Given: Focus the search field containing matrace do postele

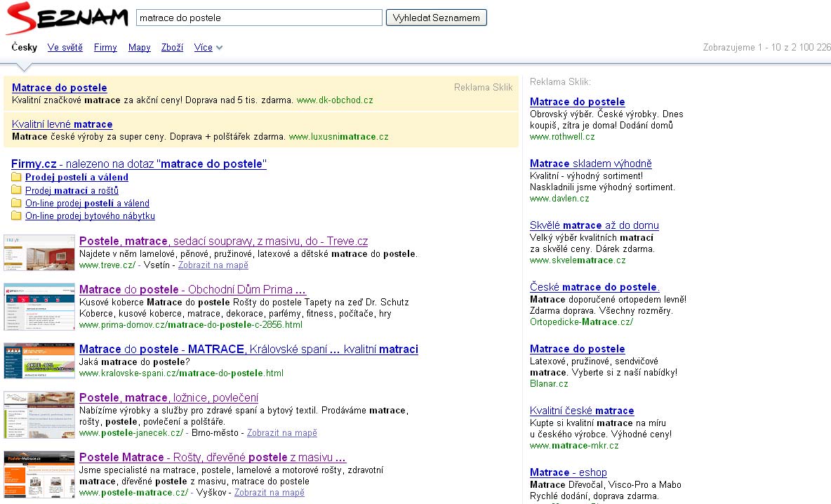Looking at the screenshot, I should click(x=259, y=18).
